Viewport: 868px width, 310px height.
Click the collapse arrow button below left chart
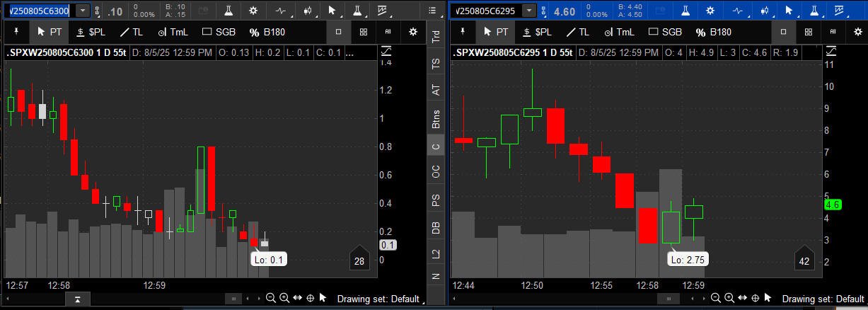77,299
